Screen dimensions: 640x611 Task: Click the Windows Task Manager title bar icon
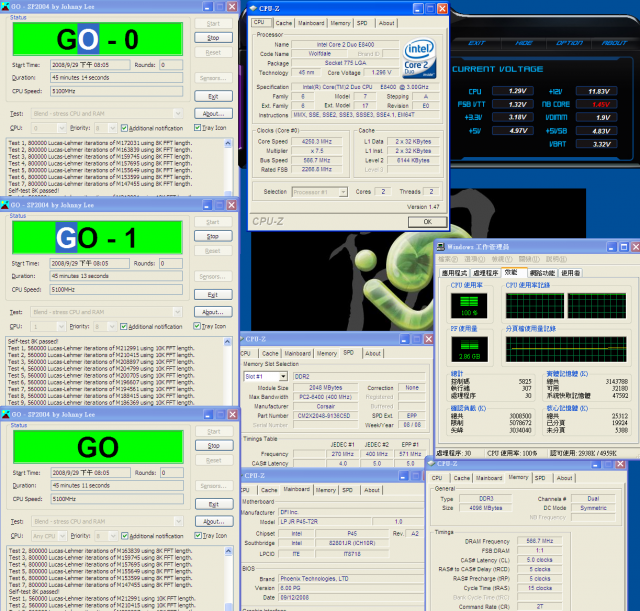440,247
